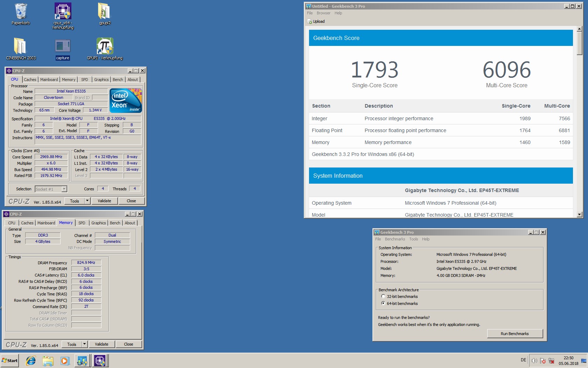Click Tools button in upper CPU-Z window
This screenshot has width=588, height=368.
(x=75, y=201)
